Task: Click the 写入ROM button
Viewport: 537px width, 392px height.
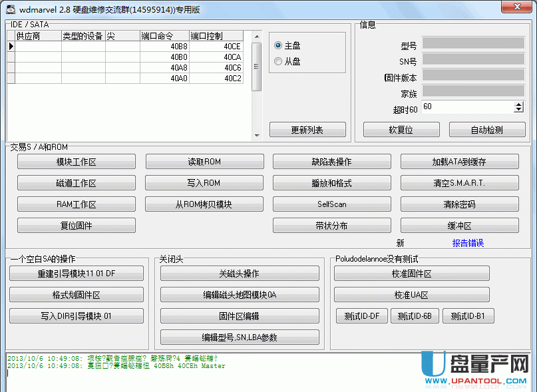Action: click(204, 183)
